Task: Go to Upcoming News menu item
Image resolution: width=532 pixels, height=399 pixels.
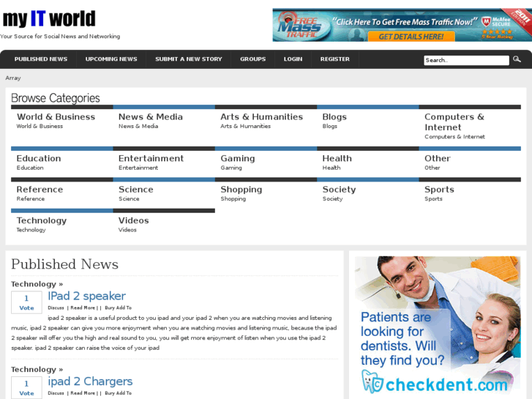Action: (x=111, y=59)
